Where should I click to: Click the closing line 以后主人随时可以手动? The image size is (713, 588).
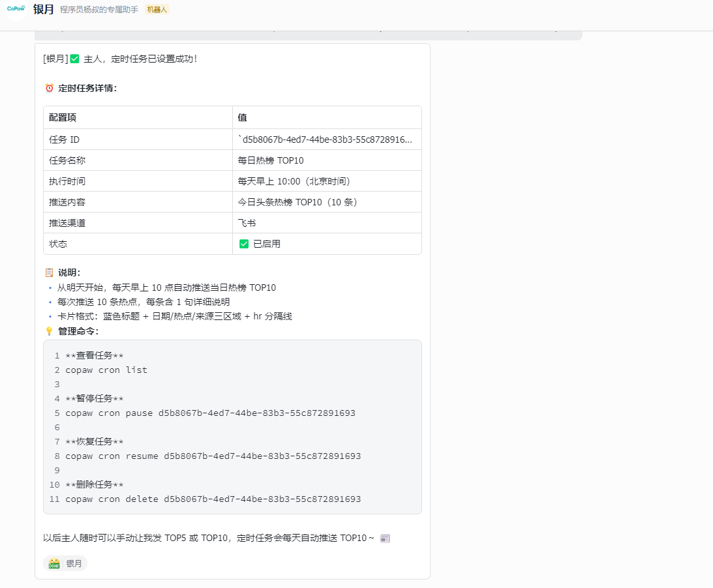pos(208,538)
